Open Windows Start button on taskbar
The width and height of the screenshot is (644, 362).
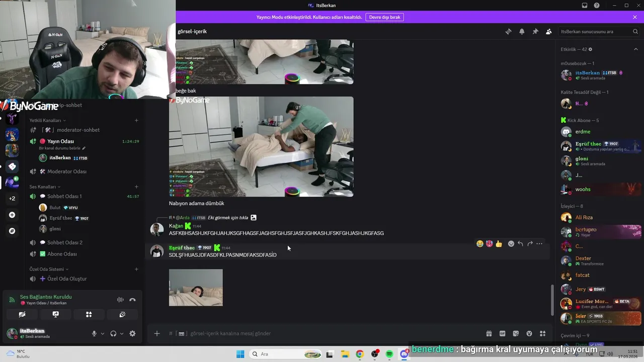point(240,354)
